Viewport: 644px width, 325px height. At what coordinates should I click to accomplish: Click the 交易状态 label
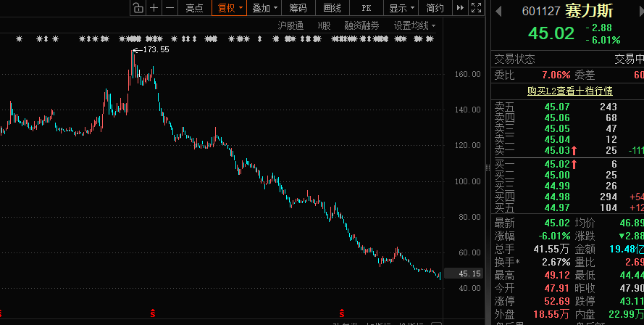(514, 59)
